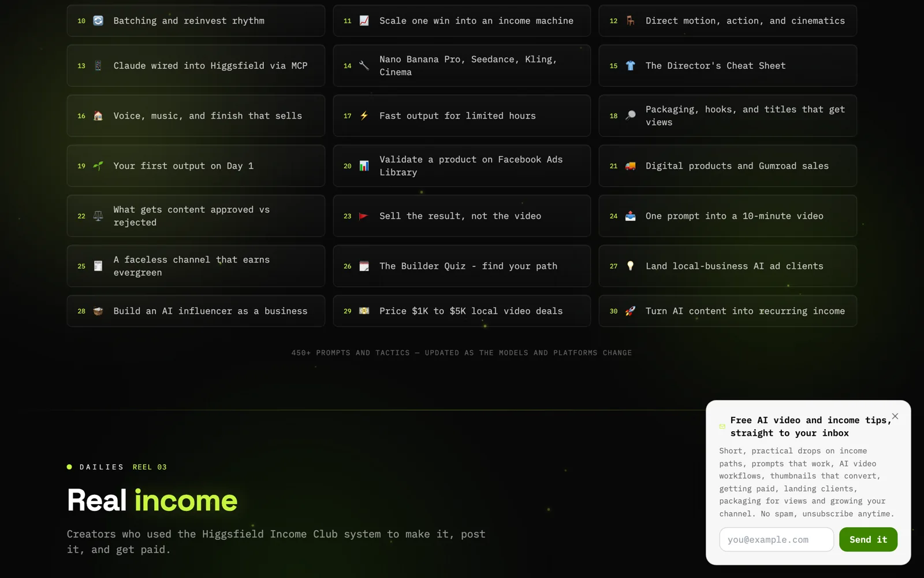Image resolution: width=924 pixels, height=578 pixels.
Task: Close the free AI video tips popup
Action: point(895,416)
